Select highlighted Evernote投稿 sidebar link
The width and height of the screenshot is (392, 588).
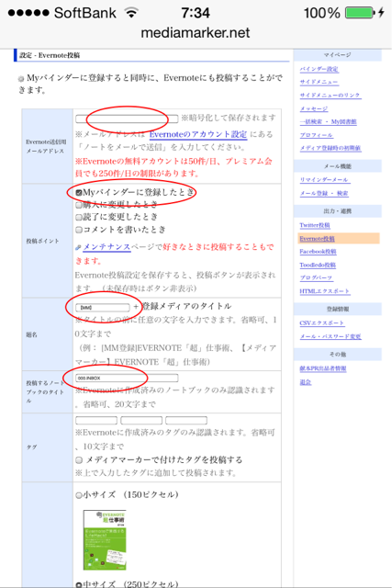click(318, 239)
